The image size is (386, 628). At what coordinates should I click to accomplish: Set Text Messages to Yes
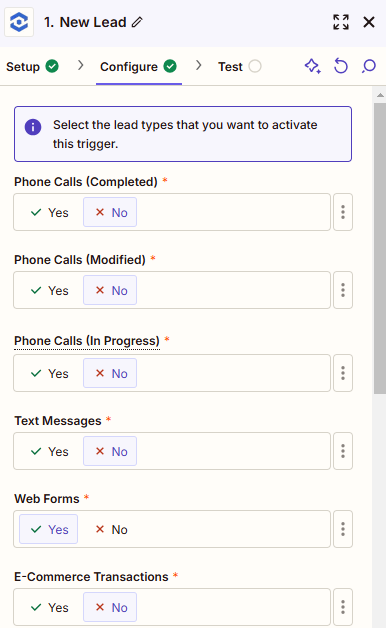(49, 451)
